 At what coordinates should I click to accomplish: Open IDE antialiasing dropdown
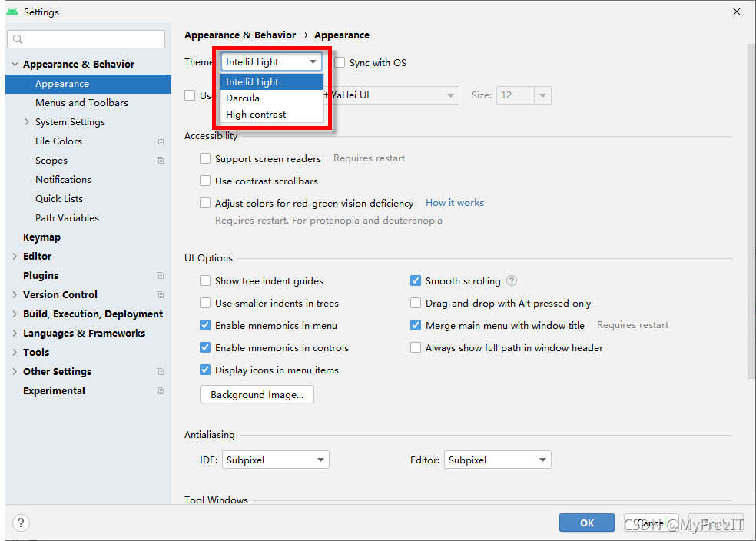pos(275,460)
